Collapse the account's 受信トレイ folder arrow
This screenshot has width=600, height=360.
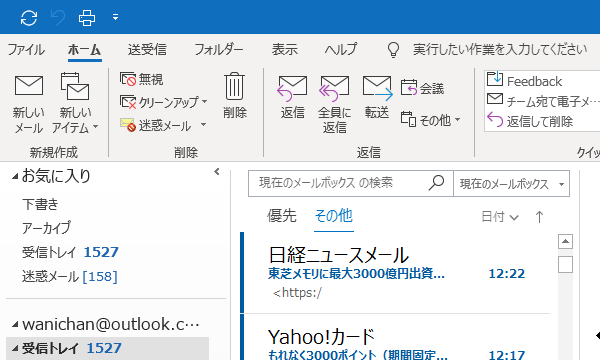[15, 349]
